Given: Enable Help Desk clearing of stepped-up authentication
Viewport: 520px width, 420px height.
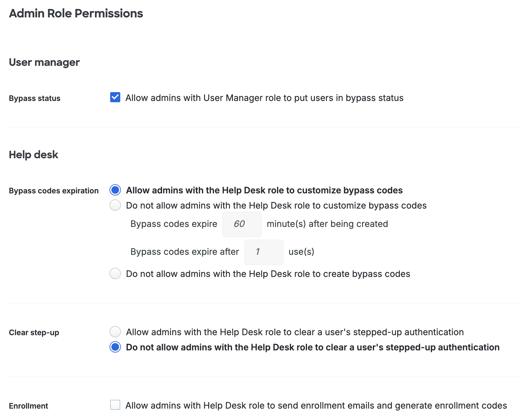Looking at the screenshot, I should click(x=115, y=332).
